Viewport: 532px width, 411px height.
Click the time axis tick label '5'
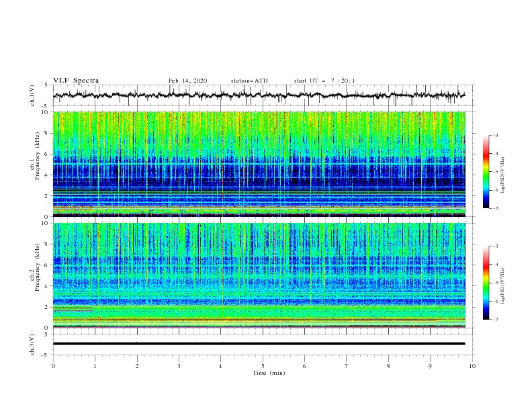click(x=263, y=366)
